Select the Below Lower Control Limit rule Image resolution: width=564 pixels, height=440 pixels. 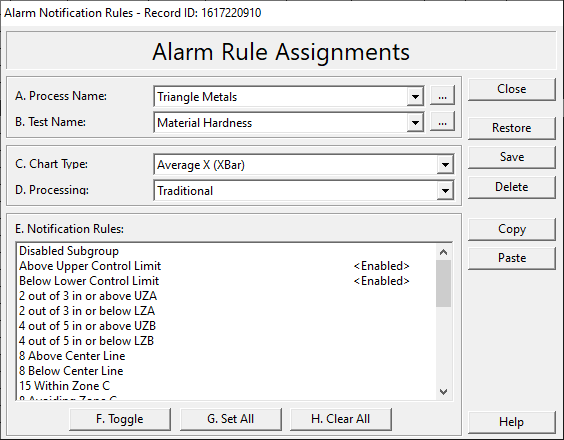pos(226,281)
